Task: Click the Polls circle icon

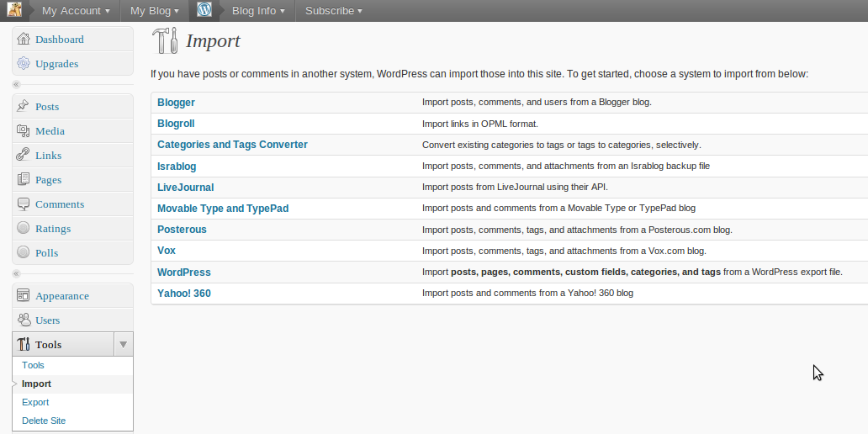Action: [x=24, y=252]
